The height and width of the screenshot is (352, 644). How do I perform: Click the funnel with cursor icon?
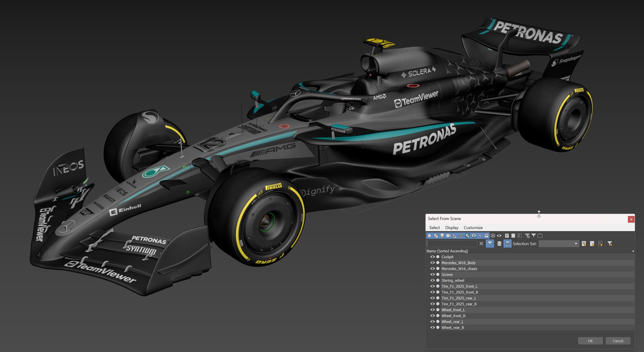click(x=610, y=244)
